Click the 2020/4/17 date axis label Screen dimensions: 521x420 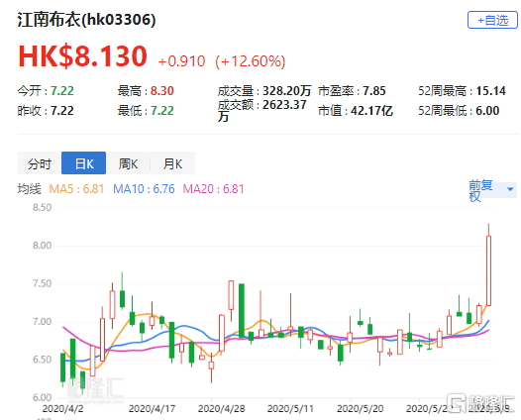point(152,409)
